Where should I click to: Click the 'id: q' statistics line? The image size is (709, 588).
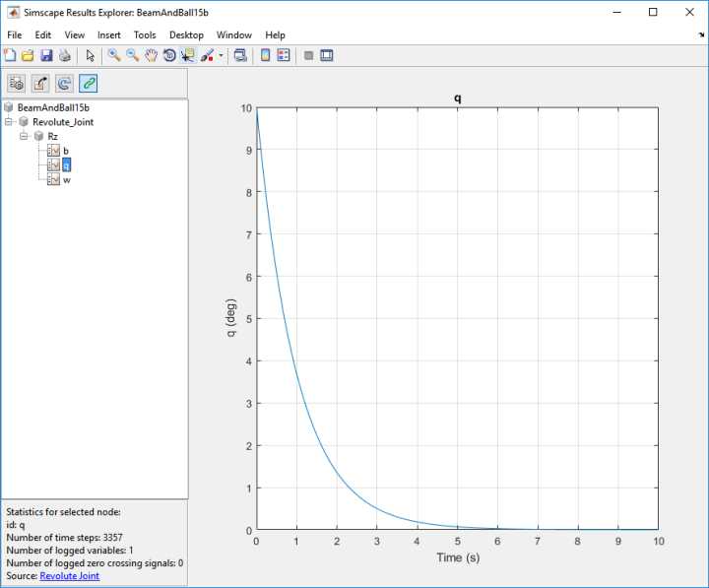(x=16, y=525)
